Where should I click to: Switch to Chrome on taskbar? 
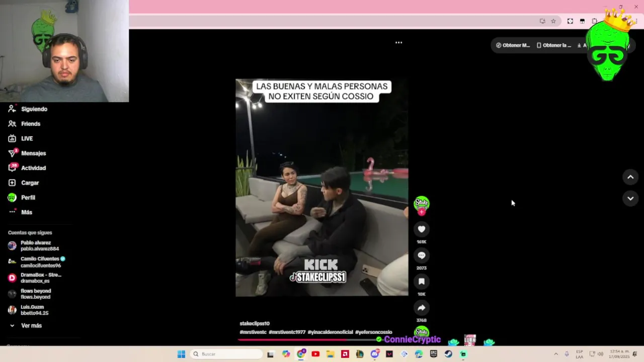pos(301,354)
